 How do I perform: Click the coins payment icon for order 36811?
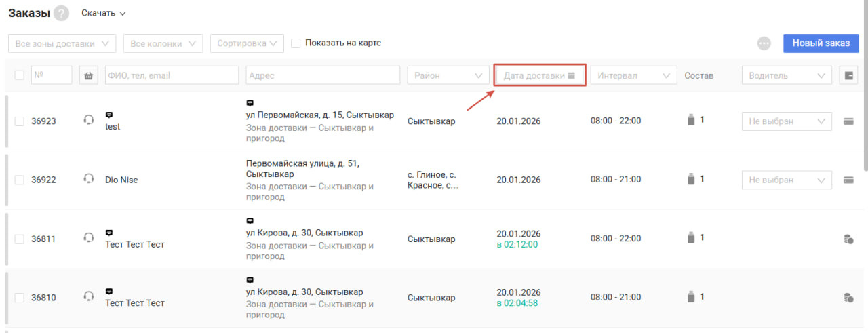point(848,239)
